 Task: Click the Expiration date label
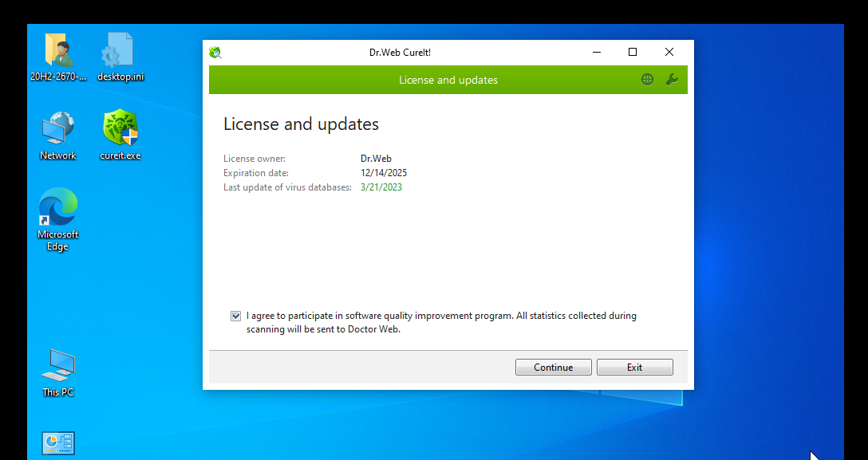point(256,173)
